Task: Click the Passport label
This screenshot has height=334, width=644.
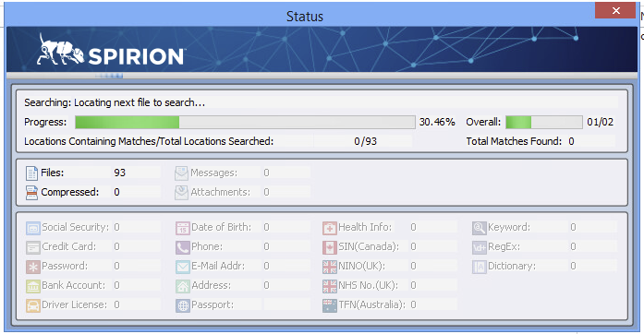Action: click(213, 304)
